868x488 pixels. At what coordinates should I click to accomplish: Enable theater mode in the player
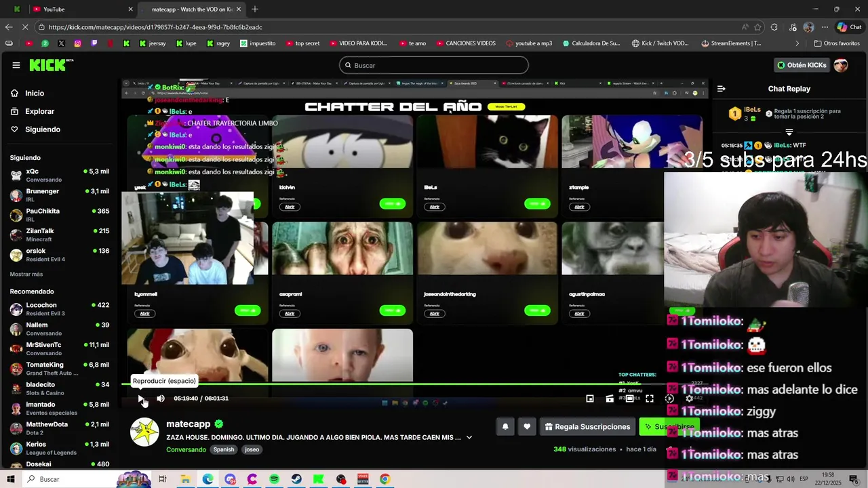pos(630,399)
